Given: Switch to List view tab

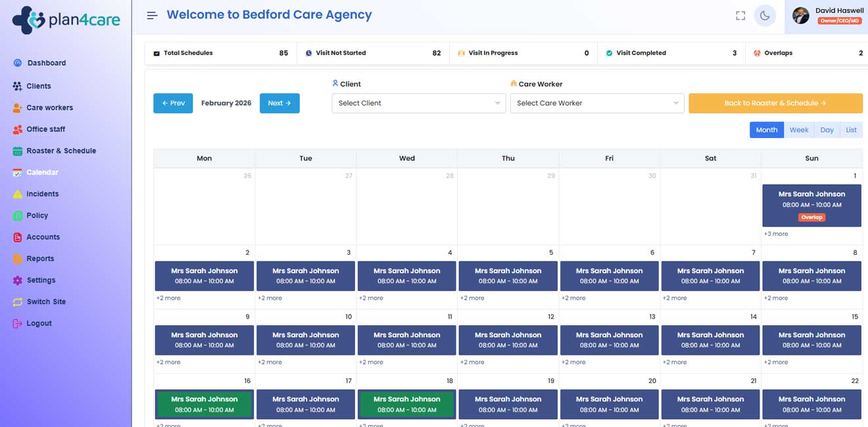Looking at the screenshot, I should click(851, 130).
